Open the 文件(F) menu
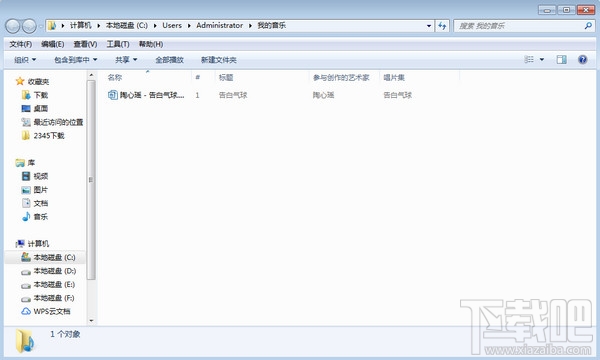The height and width of the screenshot is (360, 600). (x=21, y=44)
